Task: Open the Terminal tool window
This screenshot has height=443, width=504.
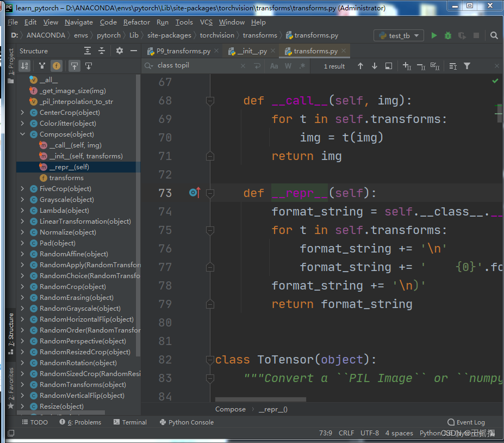Action: pos(130,422)
